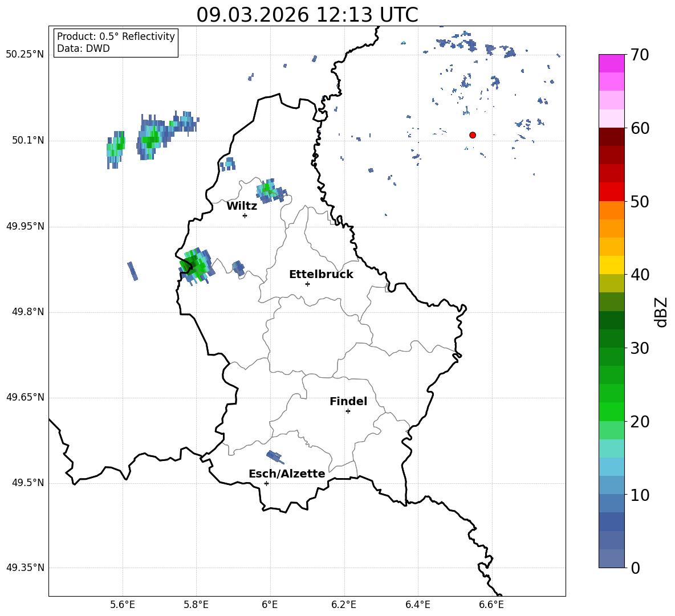The image size is (675, 616).
Task: Click the colorbar tick label 20
Action: tap(639, 422)
